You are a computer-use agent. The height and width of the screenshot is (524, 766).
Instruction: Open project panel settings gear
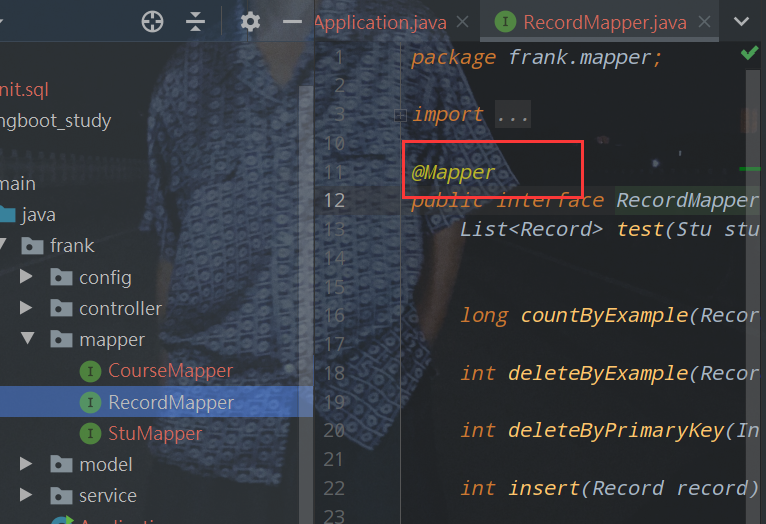(250, 22)
